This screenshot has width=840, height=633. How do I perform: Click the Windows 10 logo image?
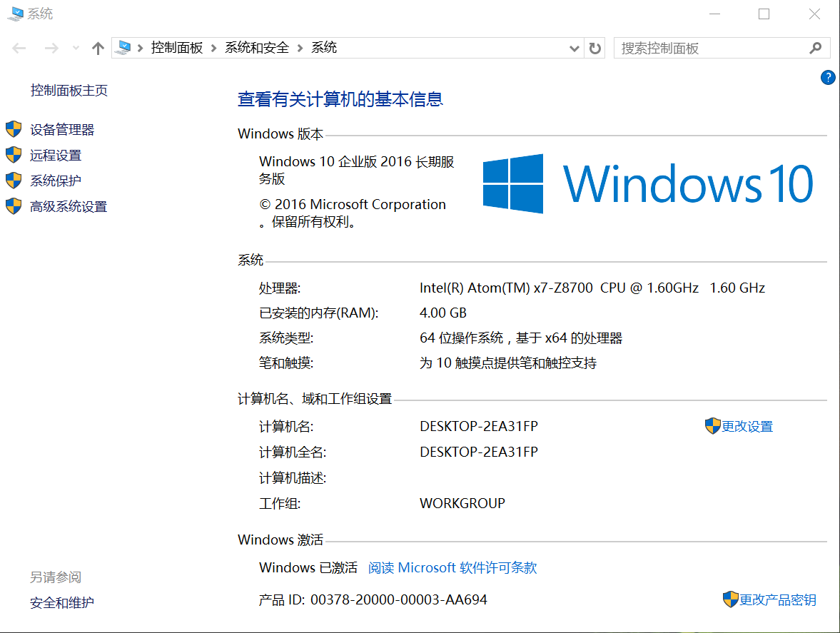point(648,183)
